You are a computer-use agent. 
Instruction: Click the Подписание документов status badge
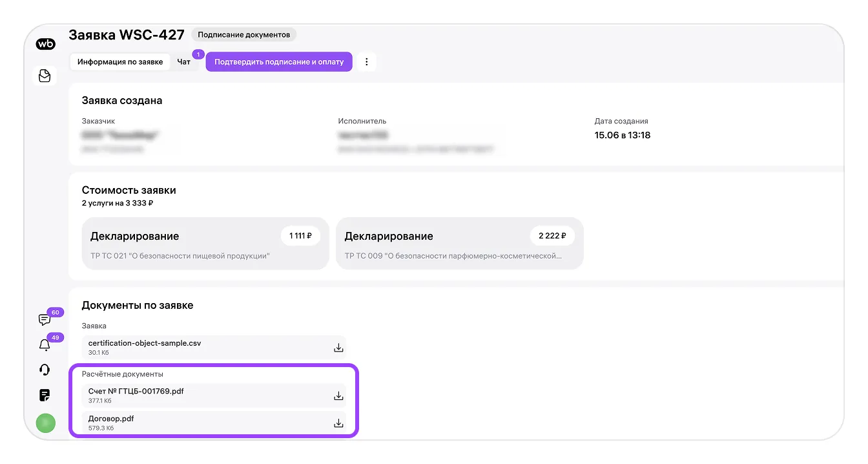(x=244, y=35)
